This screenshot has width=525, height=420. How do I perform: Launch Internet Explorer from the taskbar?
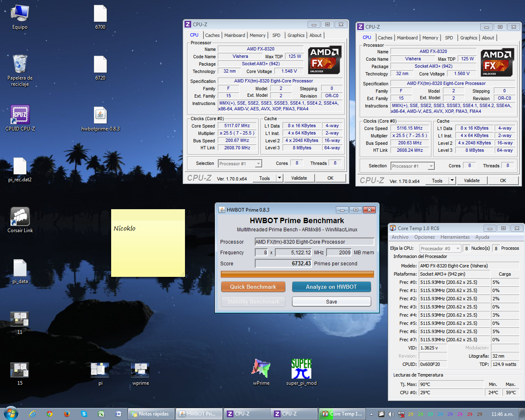[32, 414]
